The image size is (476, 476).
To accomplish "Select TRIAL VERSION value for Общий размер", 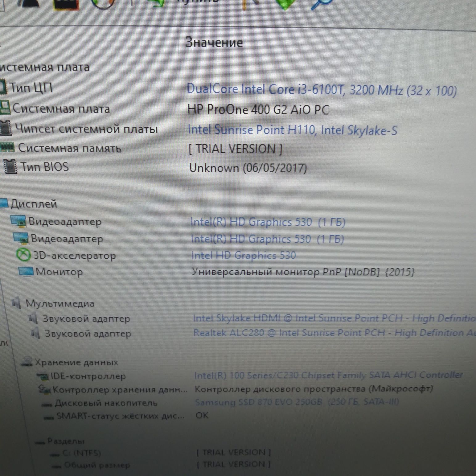I will tap(234, 464).
